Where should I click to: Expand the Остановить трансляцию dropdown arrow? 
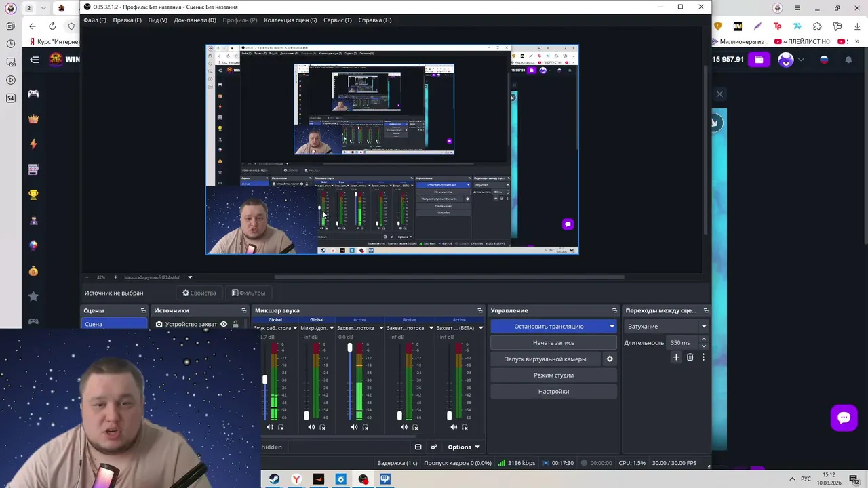612,327
